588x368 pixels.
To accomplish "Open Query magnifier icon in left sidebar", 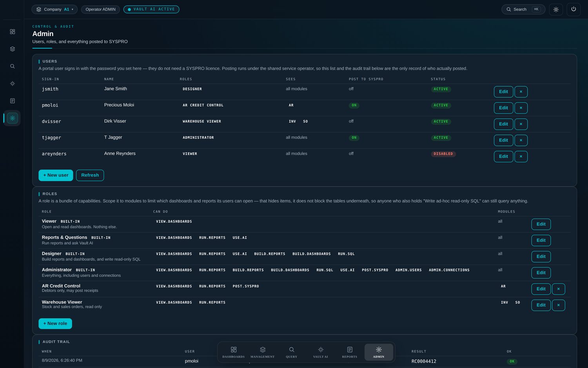I will click(x=12, y=66).
